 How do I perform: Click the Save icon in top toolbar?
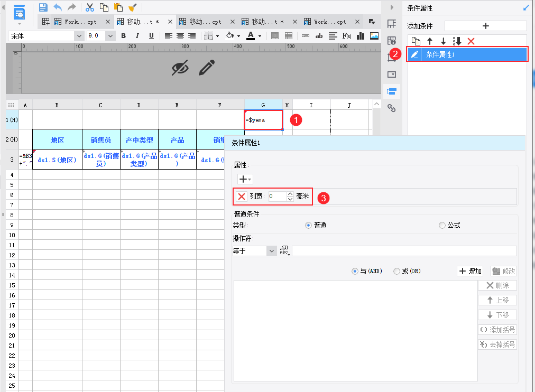[x=43, y=7]
